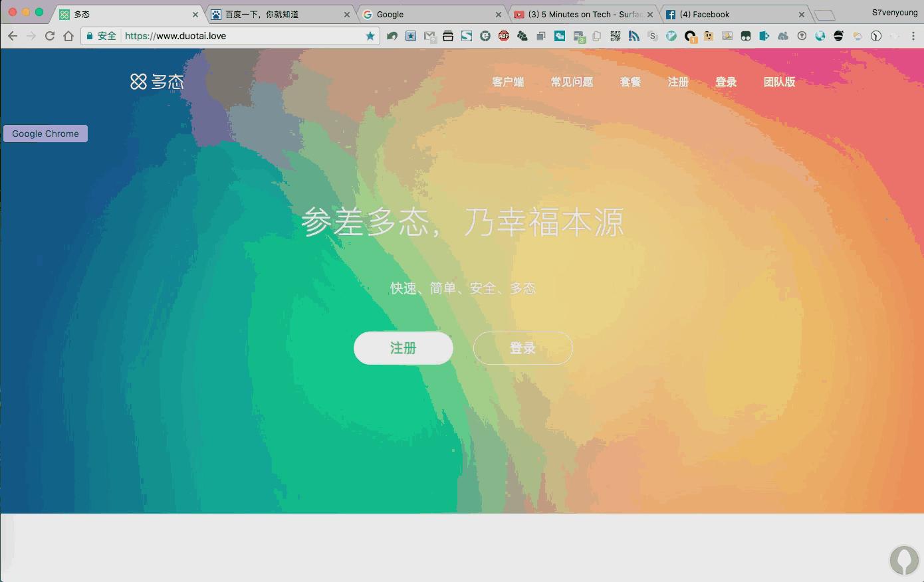Open 套餐 in the navigation
Viewport: 924px width, 582px height.
630,82
